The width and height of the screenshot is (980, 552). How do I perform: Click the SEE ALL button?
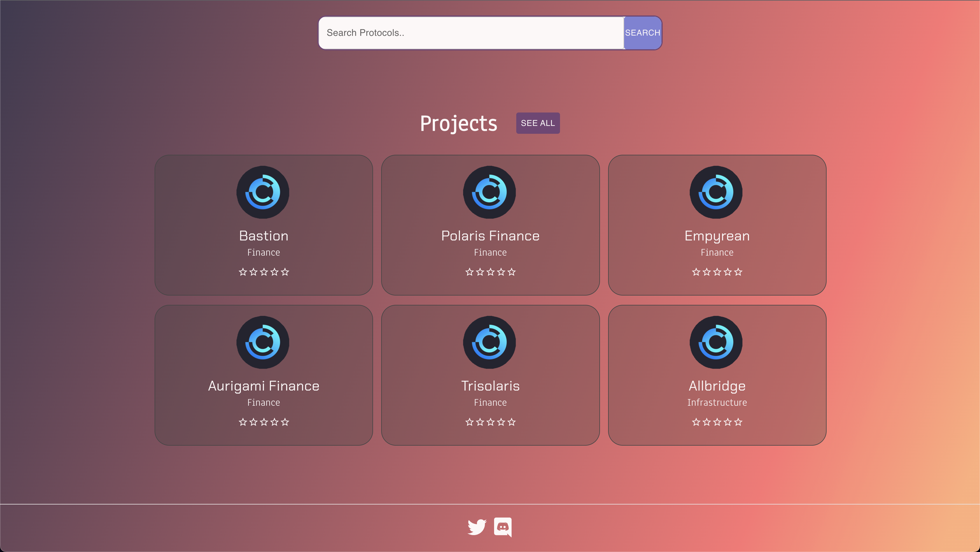pyautogui.click(x=538, y=123)
